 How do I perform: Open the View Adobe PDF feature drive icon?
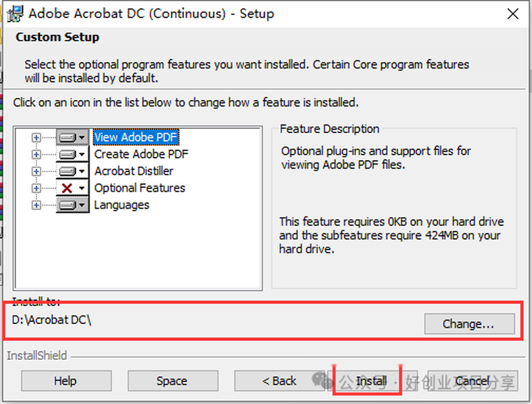(x=72, y=137)
